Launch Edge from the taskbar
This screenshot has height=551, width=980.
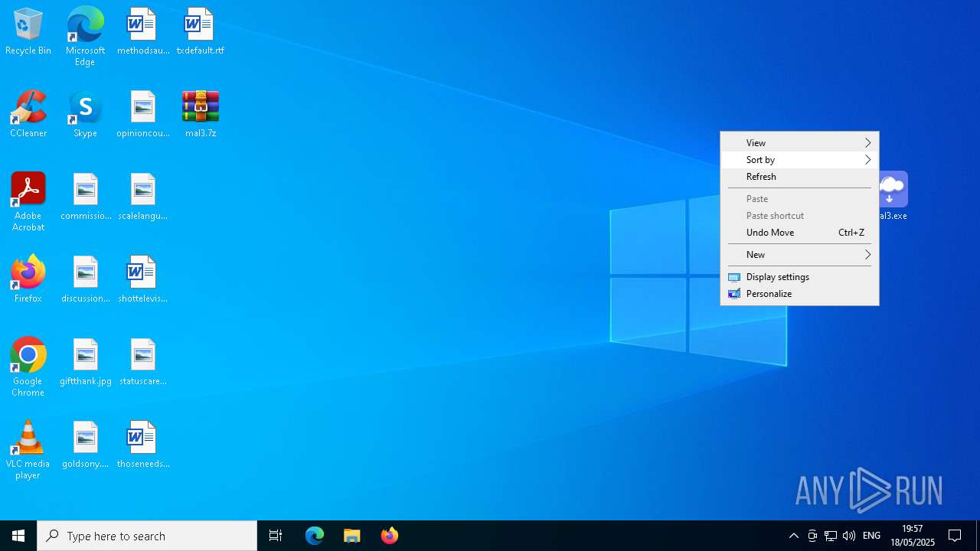coord(315,536)
